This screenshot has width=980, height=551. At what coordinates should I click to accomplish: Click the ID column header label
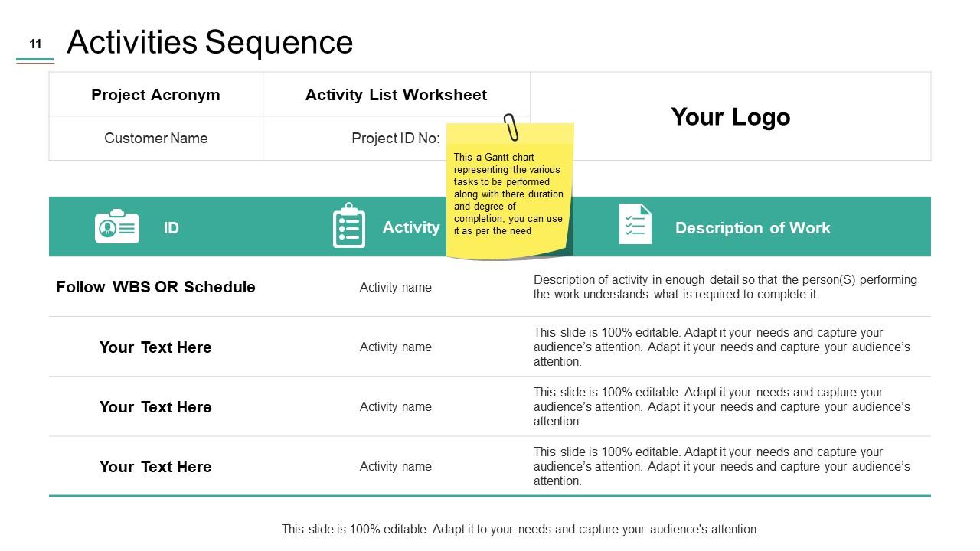point(171,228)
